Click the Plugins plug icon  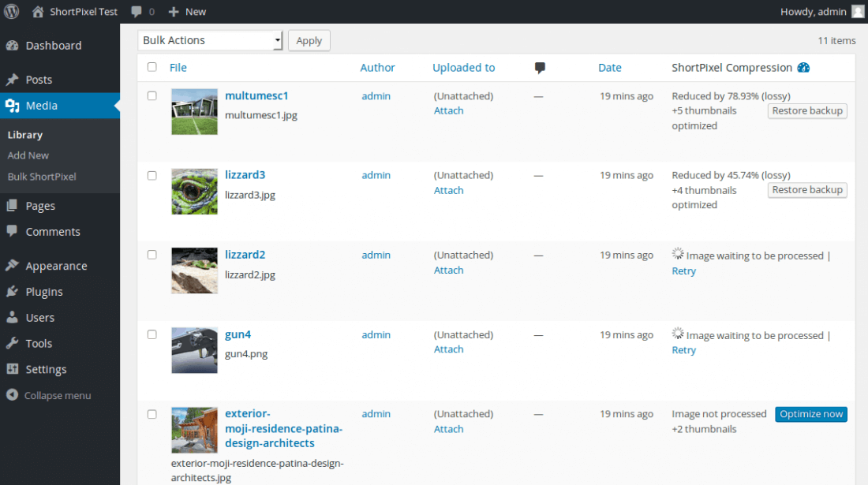(12, 292)
